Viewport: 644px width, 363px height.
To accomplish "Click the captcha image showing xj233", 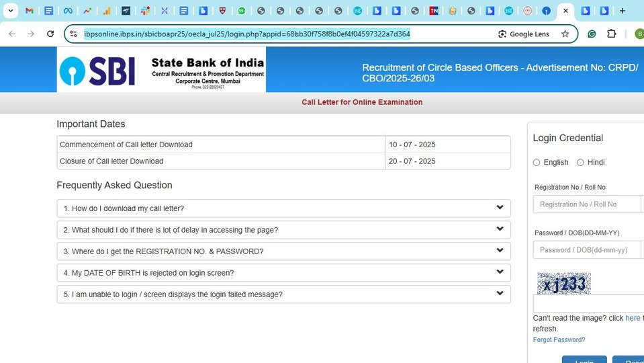I will click(x=564, y=284).
